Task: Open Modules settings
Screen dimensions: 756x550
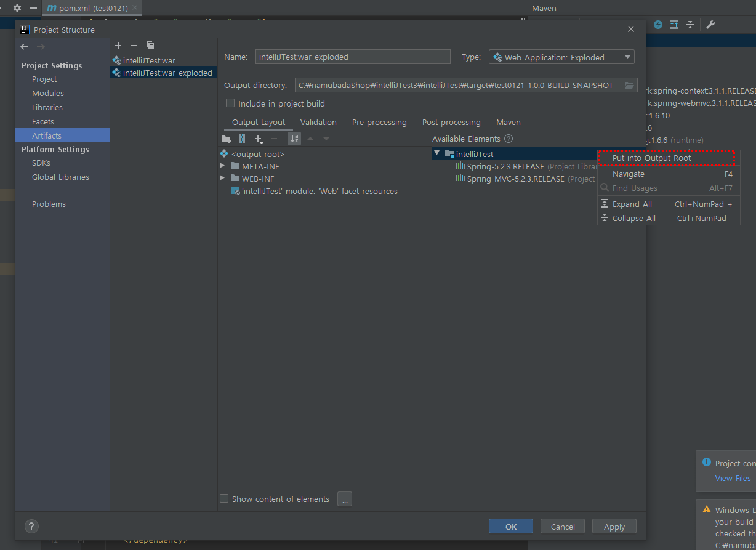Action: click(48, 93)
